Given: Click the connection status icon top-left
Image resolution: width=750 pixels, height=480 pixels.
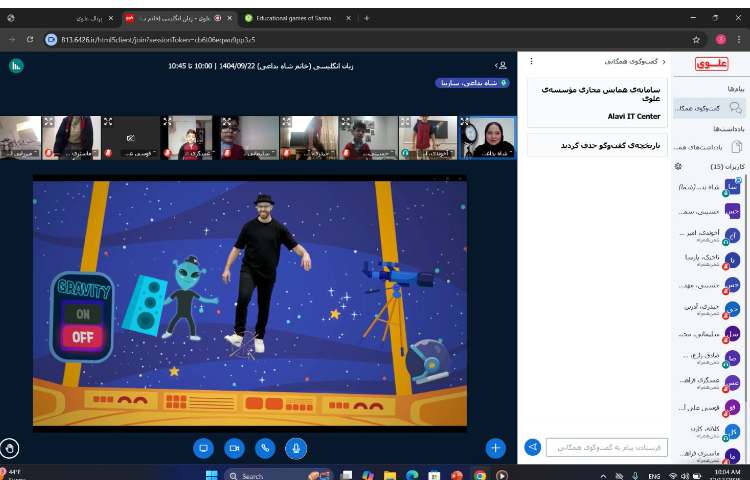Looking at the screenshot, I should tap(16, 65).
